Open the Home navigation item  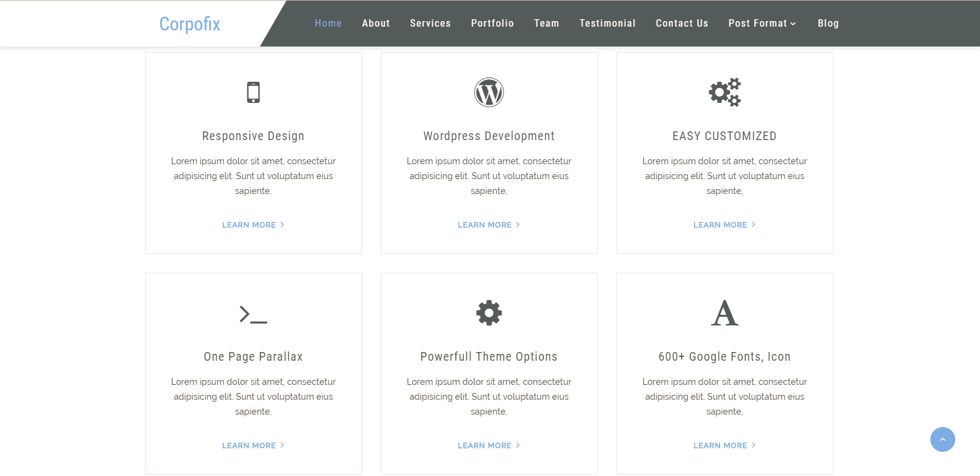tap(328, 24)
